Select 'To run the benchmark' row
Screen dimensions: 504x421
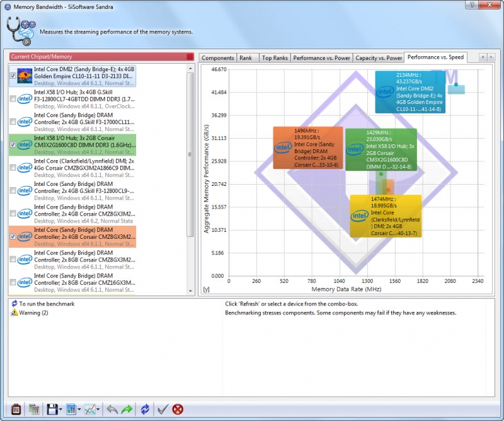pyautogui.click(x=47, y=304)
